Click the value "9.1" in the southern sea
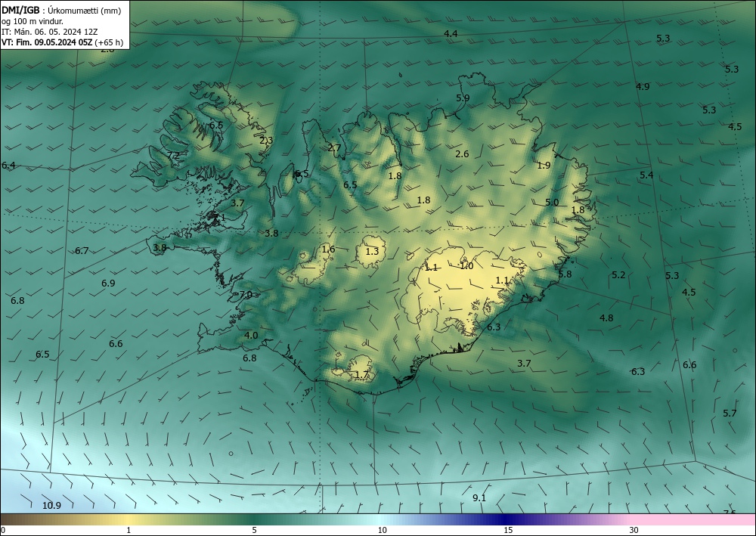This screenshot has width=756, height=536. pyautogui.click(x=479, y=498)
